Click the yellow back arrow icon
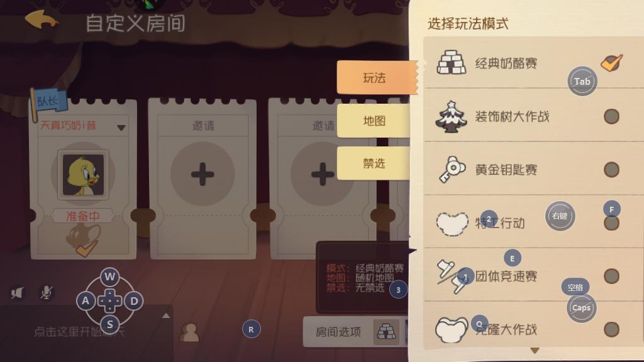The image size is (644, 362). (x=41, y=19)
